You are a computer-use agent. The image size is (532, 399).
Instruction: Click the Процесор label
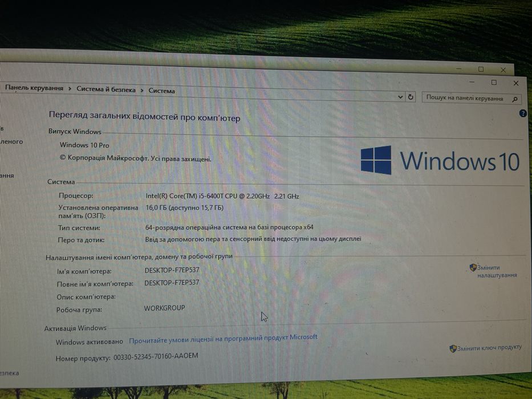point(76,196)
